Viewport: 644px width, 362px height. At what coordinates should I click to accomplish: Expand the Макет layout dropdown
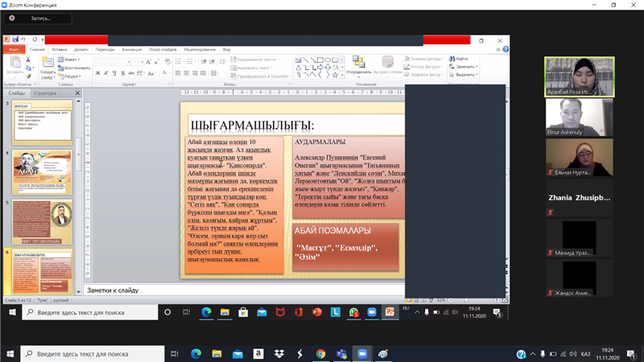(x=71, y=60)
